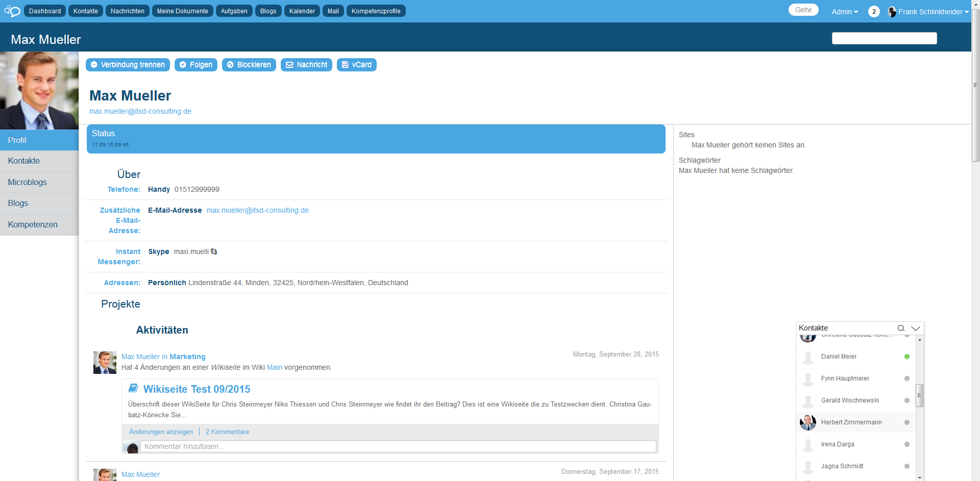
Task: Switch to Microblogs in profile sidebar
Action: (28, 182)
